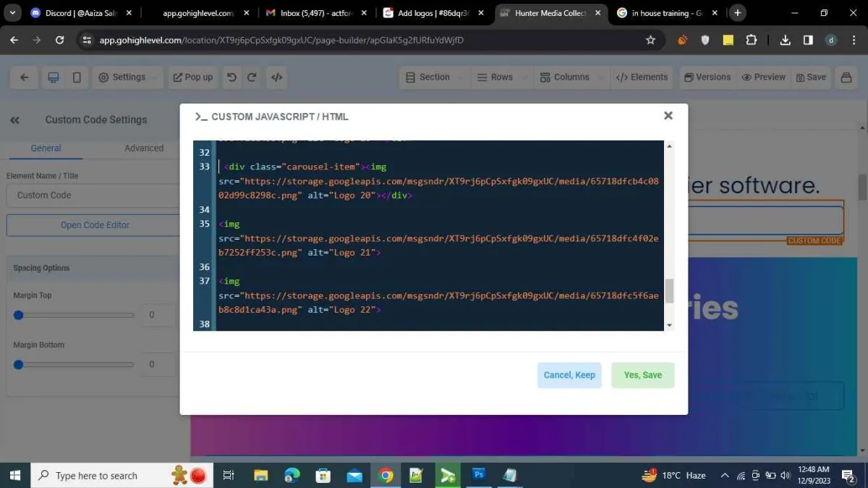Undo the last builder action

[x=231, y=77]
